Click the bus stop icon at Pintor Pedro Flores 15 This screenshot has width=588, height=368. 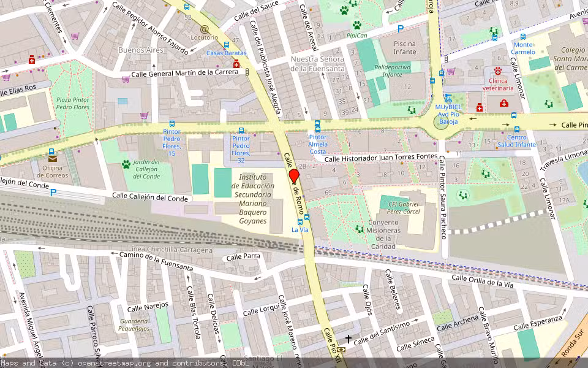pos(171,124)
